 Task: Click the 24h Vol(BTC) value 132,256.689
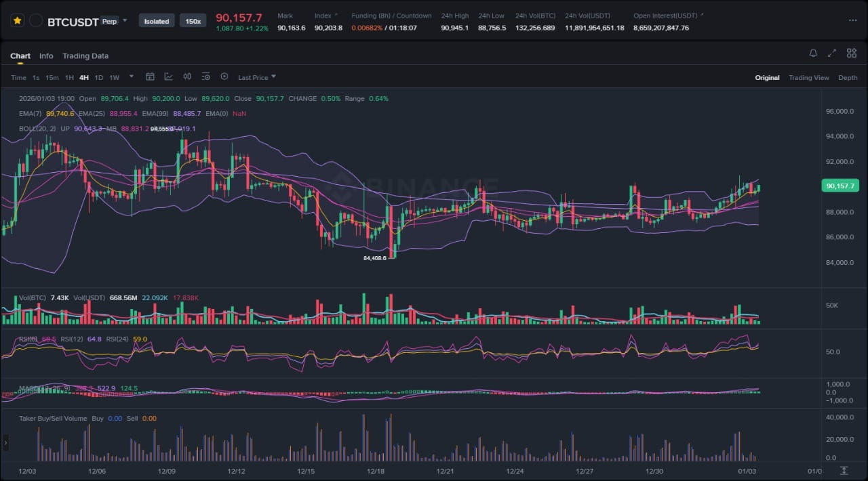tap(535, 28)
